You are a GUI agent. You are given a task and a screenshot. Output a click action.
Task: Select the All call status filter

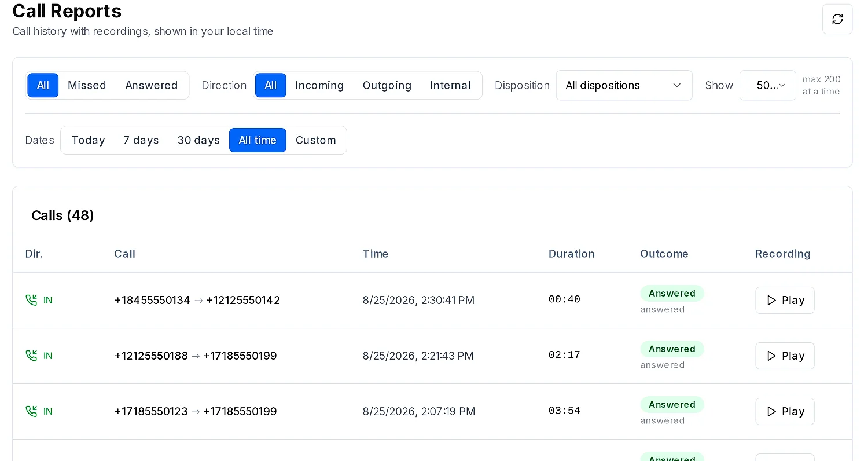43,85
